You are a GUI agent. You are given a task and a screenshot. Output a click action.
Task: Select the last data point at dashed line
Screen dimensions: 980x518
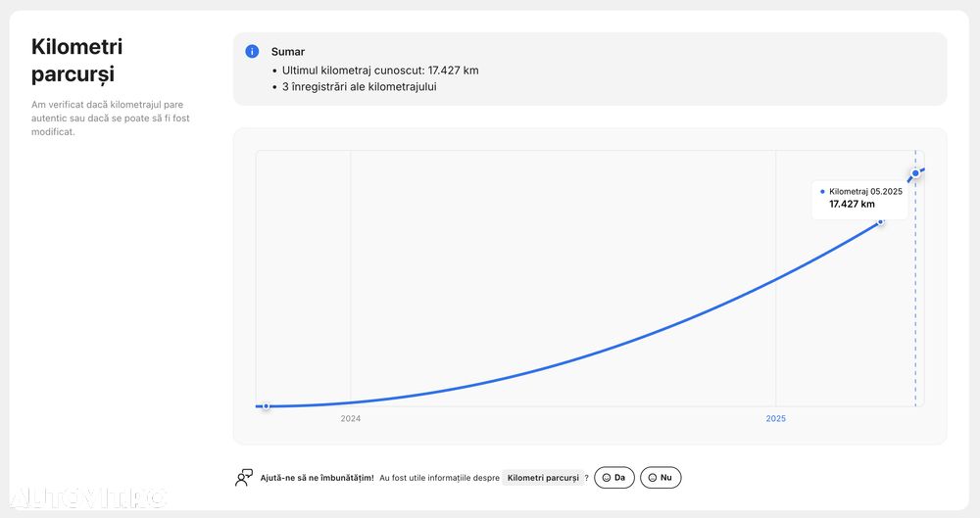pyautogui.click(x=915, y=173)
